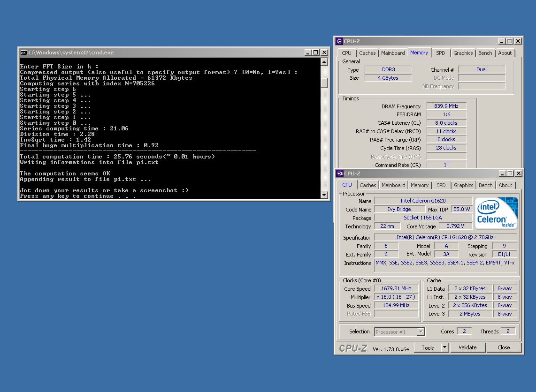Viewport: 536px width, 392px height.
Task: Click the Package field Socket 1155 LGA
Action: point(423,218)
